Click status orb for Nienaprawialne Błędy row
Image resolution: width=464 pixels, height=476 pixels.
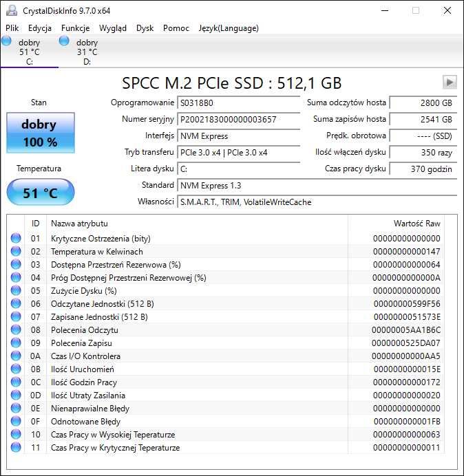click(x=16, y=408)
